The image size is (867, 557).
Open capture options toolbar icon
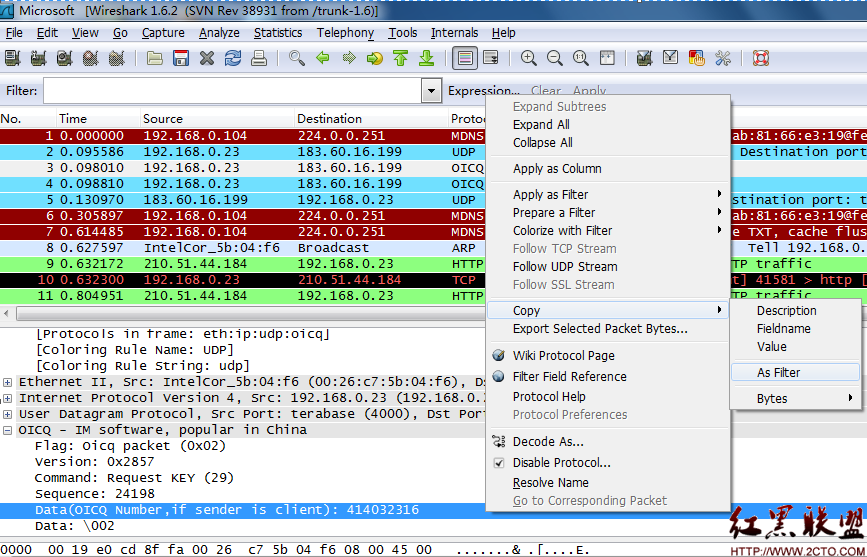pyautogui.click(x=38, y=58)
